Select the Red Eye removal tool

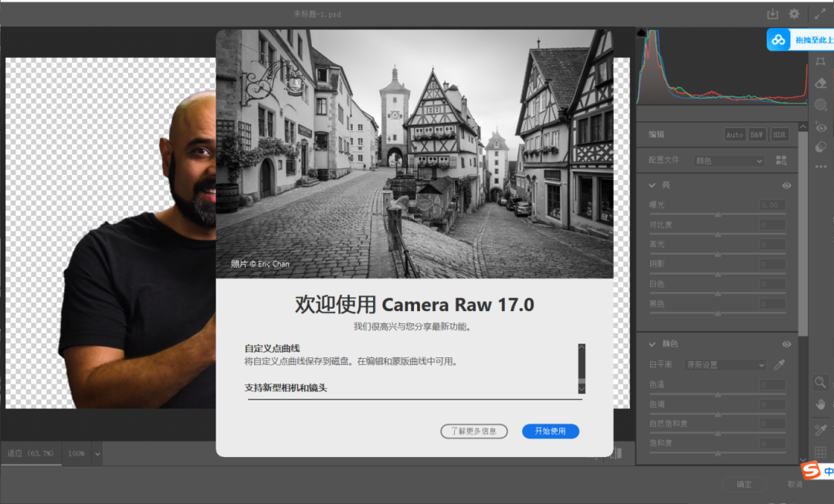821,127
